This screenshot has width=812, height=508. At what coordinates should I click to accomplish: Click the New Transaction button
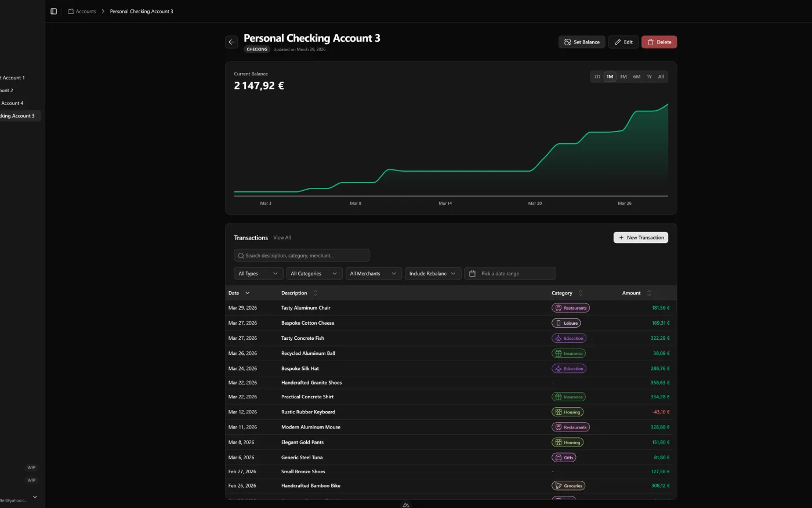(640, 237)
